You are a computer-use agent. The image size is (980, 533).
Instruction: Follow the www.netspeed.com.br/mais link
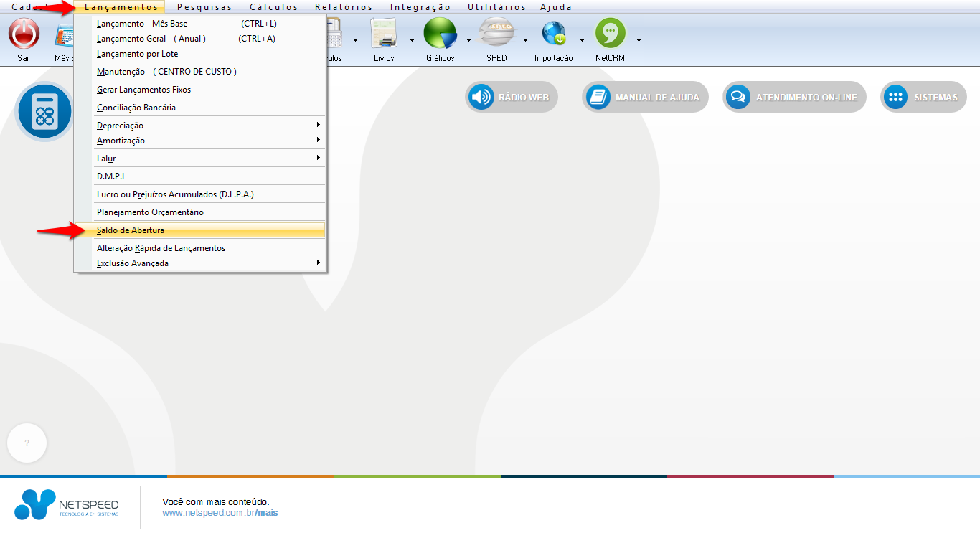[x=220, y=513]
